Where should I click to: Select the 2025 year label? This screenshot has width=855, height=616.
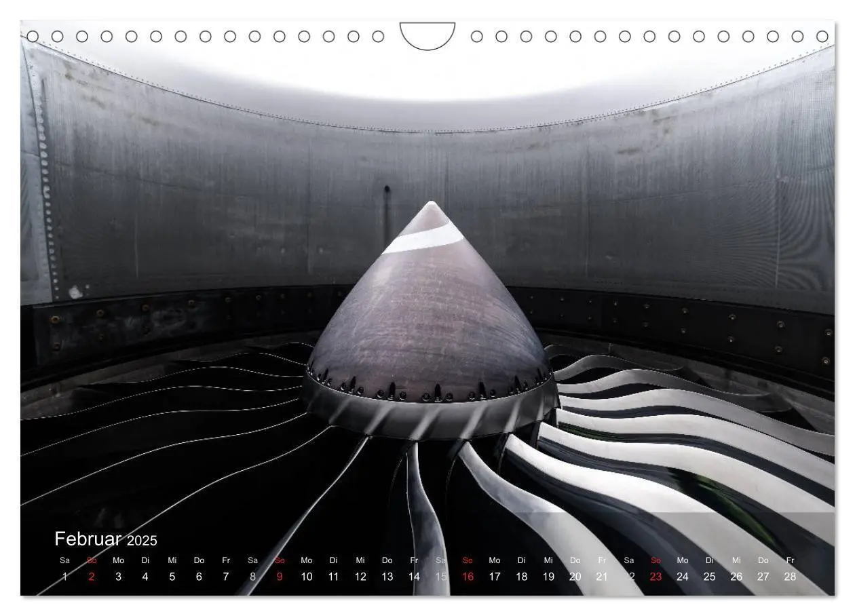pyautogui.click(x=142, y=541)
